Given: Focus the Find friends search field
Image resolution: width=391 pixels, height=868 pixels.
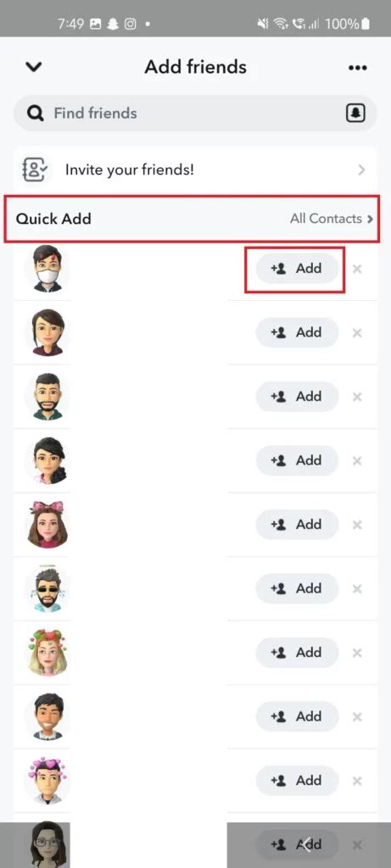Looking at the screenshot, I should coord(195,113).
